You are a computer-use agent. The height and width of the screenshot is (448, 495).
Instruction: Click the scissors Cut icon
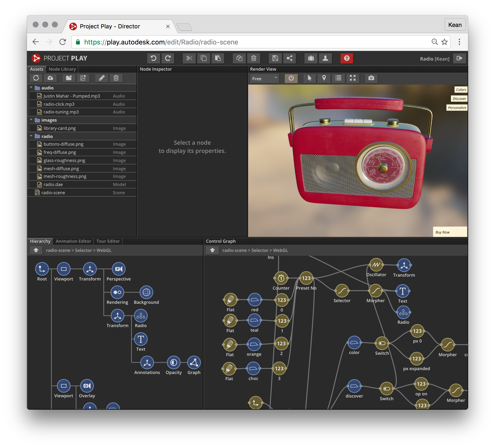coord(189,58)
